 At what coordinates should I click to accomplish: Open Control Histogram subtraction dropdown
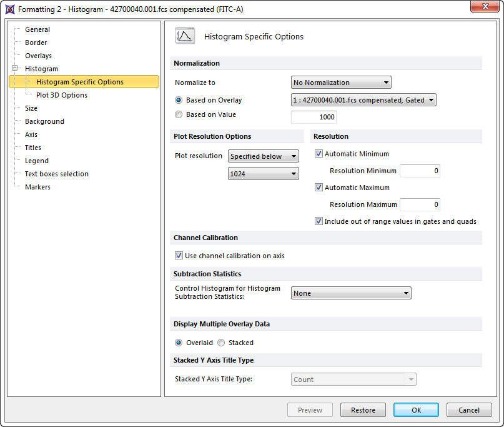click(x=351, y=293)
